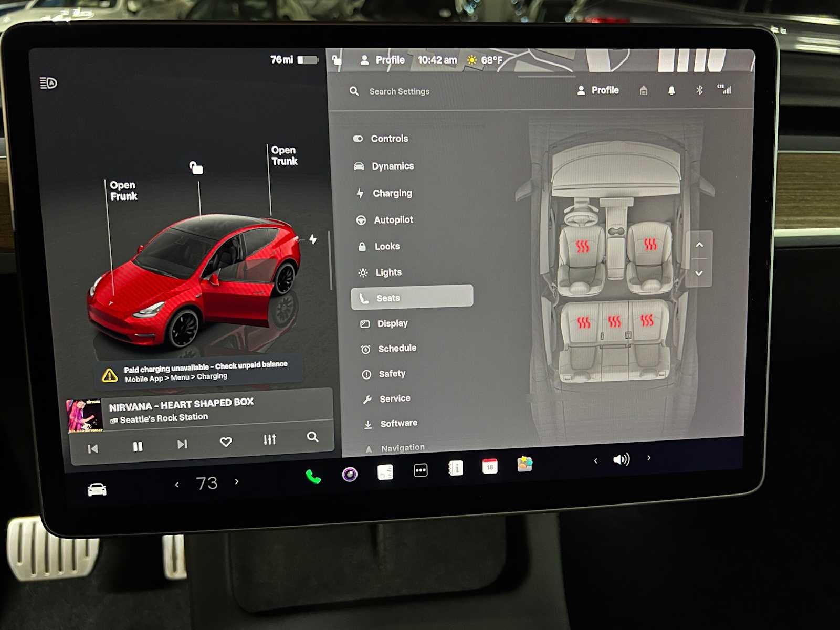
Task: Open the white notes app icon
Action: (385, 472)
